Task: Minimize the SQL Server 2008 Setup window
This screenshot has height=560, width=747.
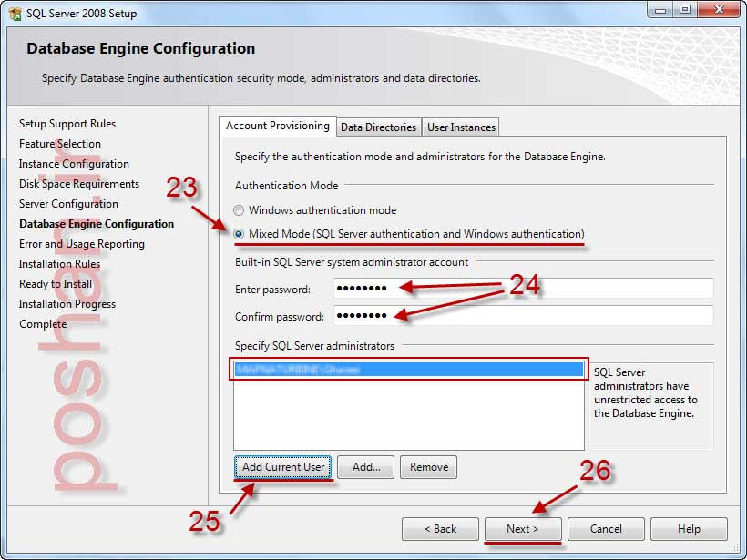Action: (661, 9)
